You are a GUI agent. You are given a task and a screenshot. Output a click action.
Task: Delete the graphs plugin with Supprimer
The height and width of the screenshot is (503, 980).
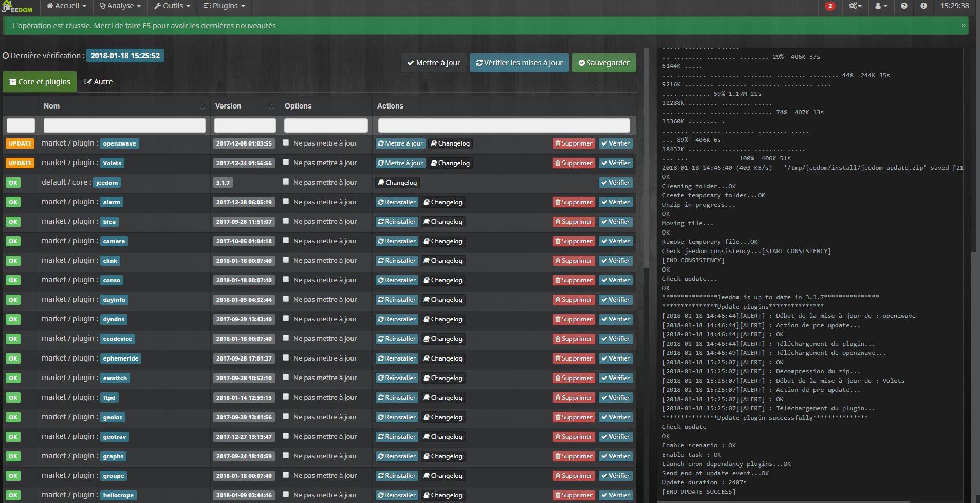(574, 456)
